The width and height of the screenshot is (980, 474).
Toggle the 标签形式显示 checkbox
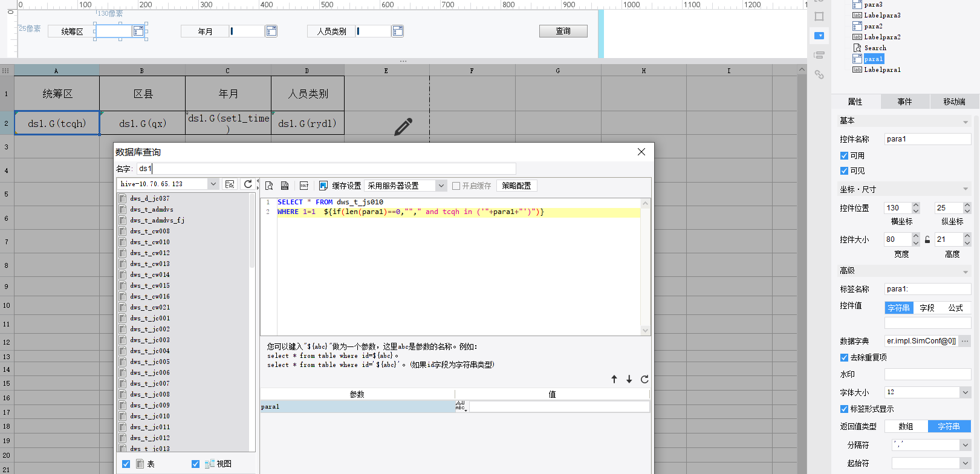(844, 409)
